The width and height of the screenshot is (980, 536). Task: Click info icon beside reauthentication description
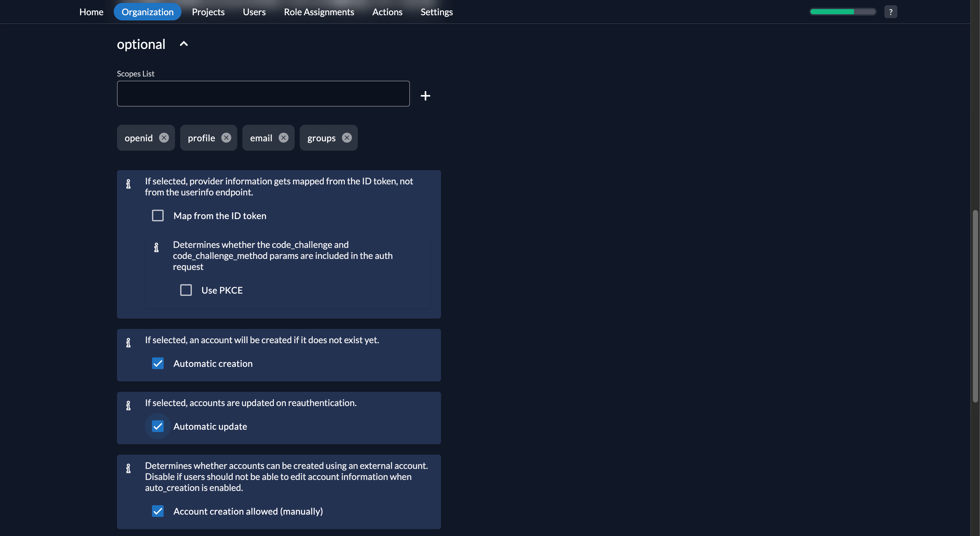tap(128, 405)
